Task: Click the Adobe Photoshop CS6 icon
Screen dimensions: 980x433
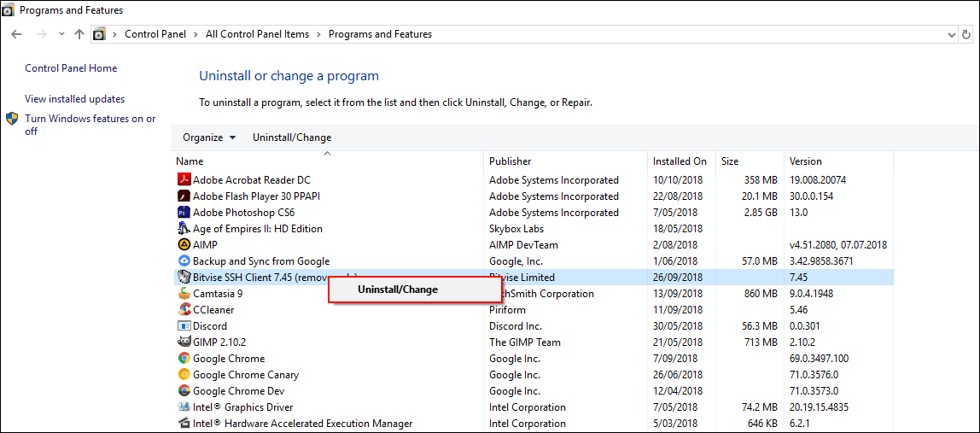Action: point(184,212)
